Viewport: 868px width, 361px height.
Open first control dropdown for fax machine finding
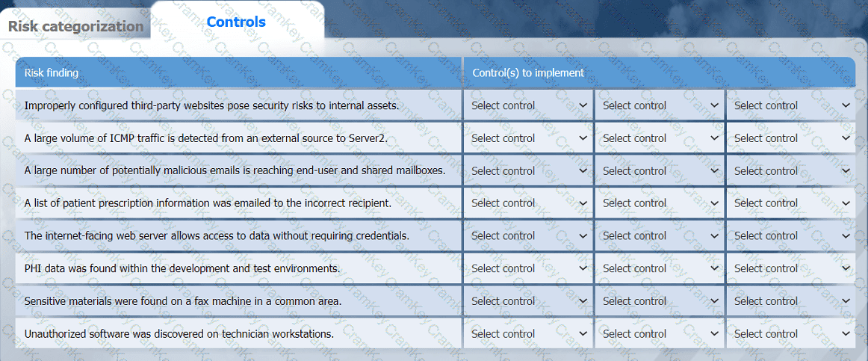click(x=529, y=301)
